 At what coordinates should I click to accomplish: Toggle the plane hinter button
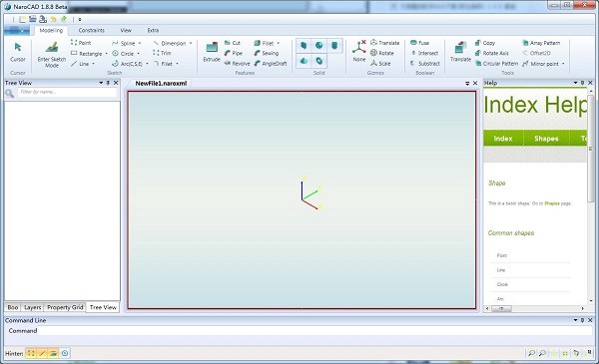54,353
